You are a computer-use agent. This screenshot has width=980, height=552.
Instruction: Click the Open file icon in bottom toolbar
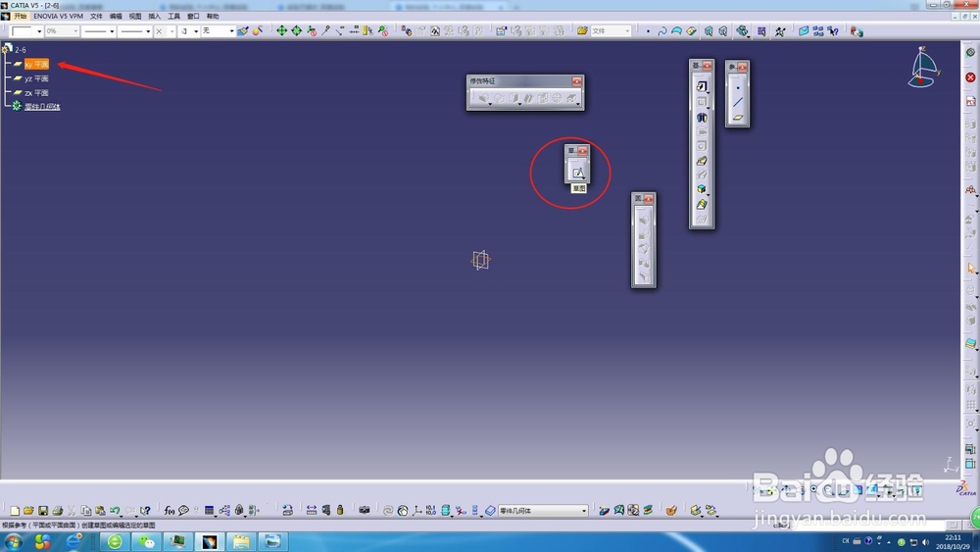pos(28,511)
